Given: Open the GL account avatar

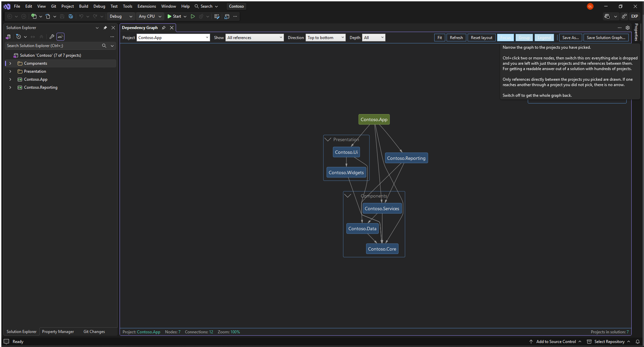Looking at the screenshot, I should click(590, 6).
